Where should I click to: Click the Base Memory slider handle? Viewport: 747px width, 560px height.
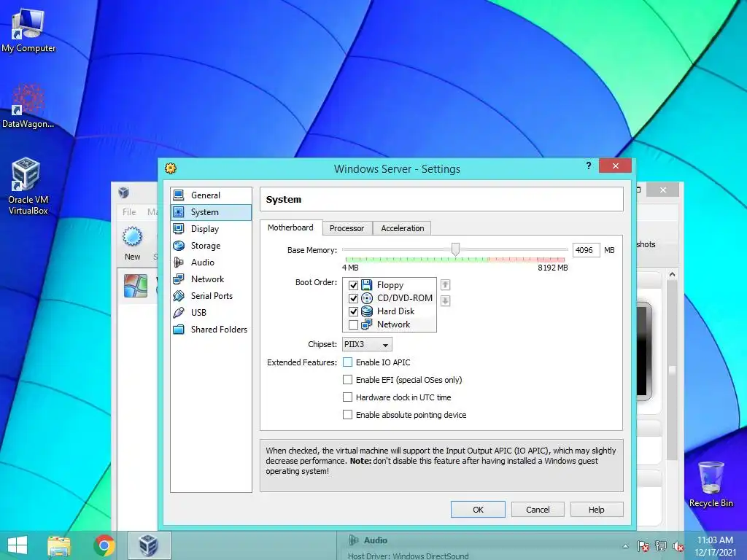coord(455,249)
